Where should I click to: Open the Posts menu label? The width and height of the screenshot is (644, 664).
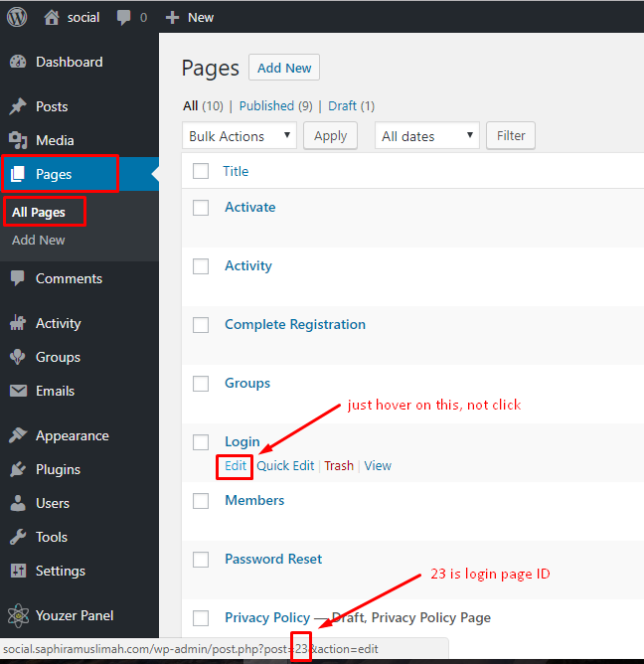pos(52,106)
